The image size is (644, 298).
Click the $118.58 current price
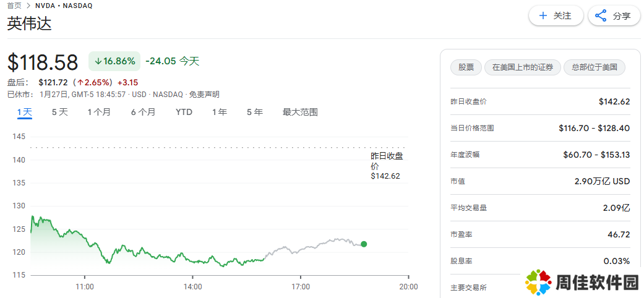pos(43,62)
